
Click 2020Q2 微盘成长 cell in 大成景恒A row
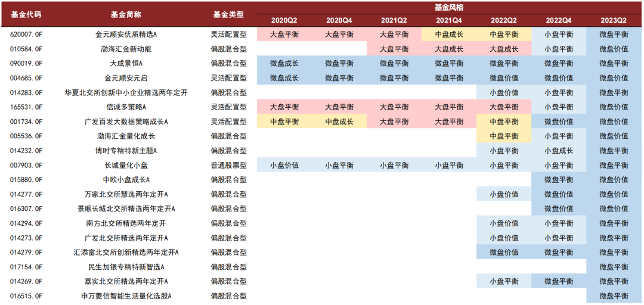pyautogui.click(x=284, y=64)
